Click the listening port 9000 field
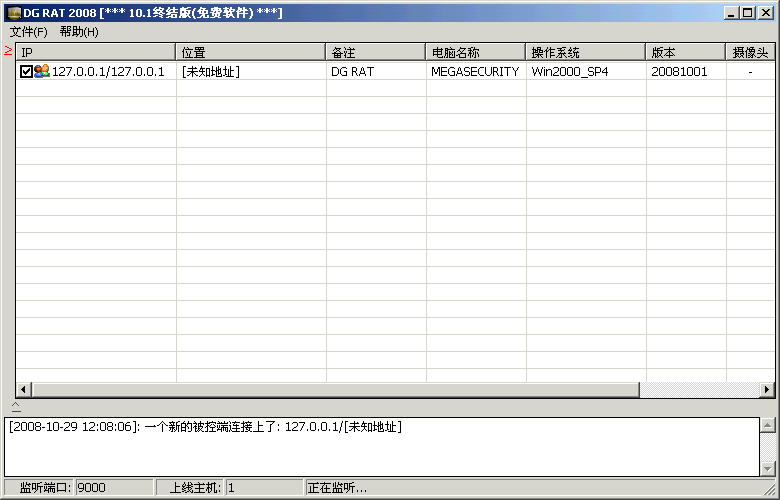This screenshot has height=500, width=780. (x=114, y=488)
